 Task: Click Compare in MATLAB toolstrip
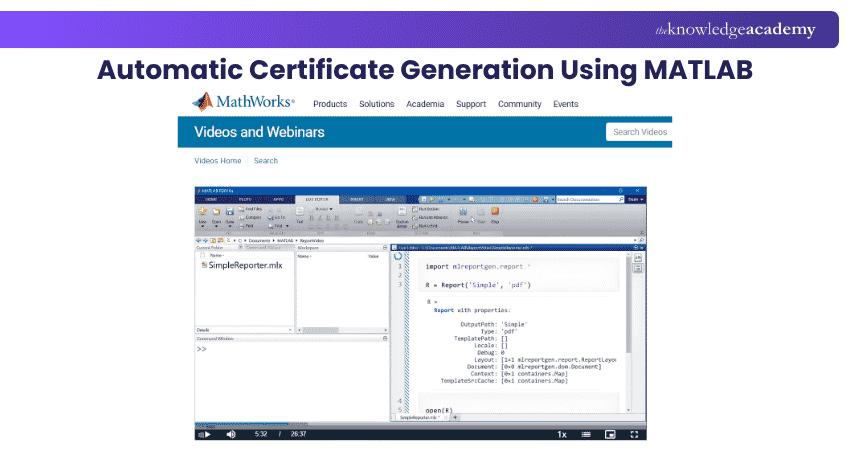pyautogui.click(x=250, y=217)
